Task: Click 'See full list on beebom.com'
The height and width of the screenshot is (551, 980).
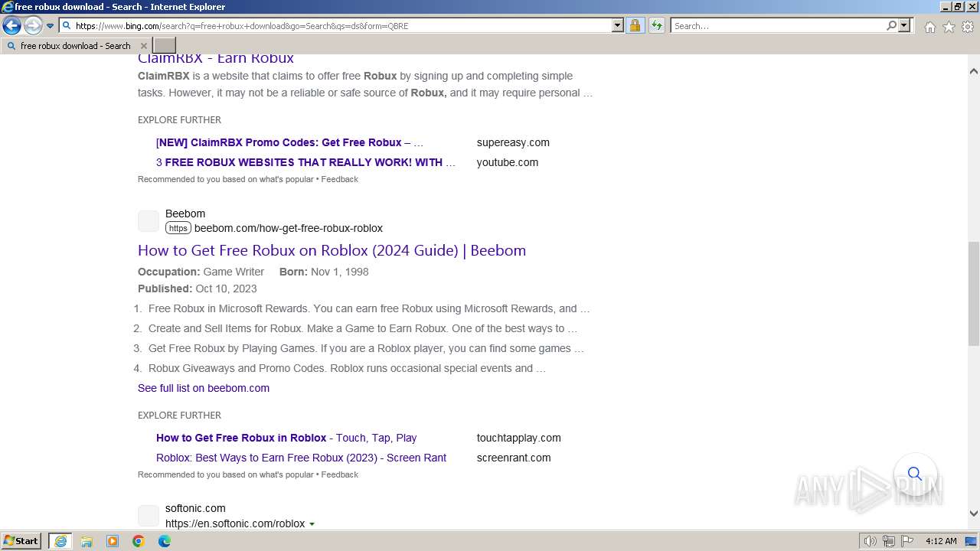Action: [x=204, y=388]
